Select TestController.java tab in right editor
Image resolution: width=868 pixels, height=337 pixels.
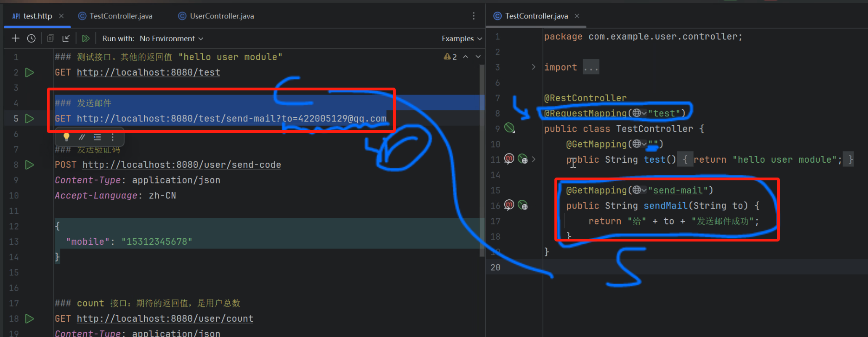pos(531,16)
